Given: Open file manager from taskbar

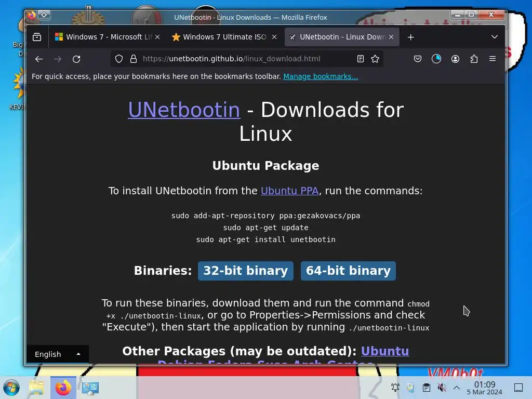Looking at the screenshot, I should (36, 388).
